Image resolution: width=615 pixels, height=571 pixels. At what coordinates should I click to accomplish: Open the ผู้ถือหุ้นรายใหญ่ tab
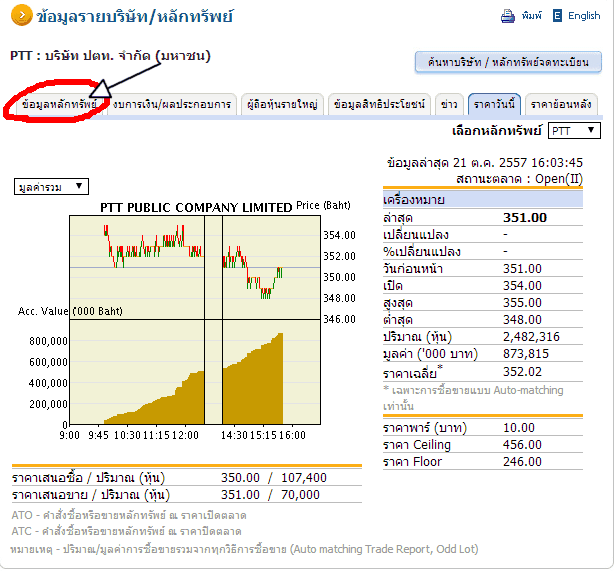click(x=282, y=104)
